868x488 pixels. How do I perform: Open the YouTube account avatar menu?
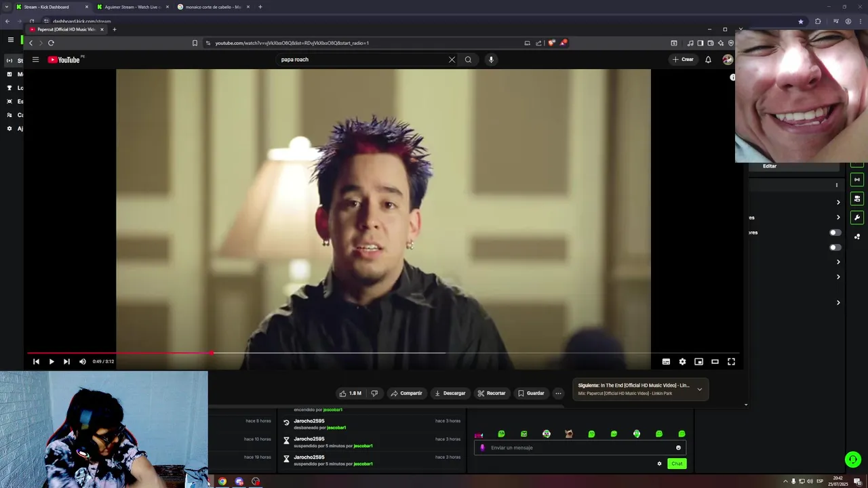click(728, 60)
